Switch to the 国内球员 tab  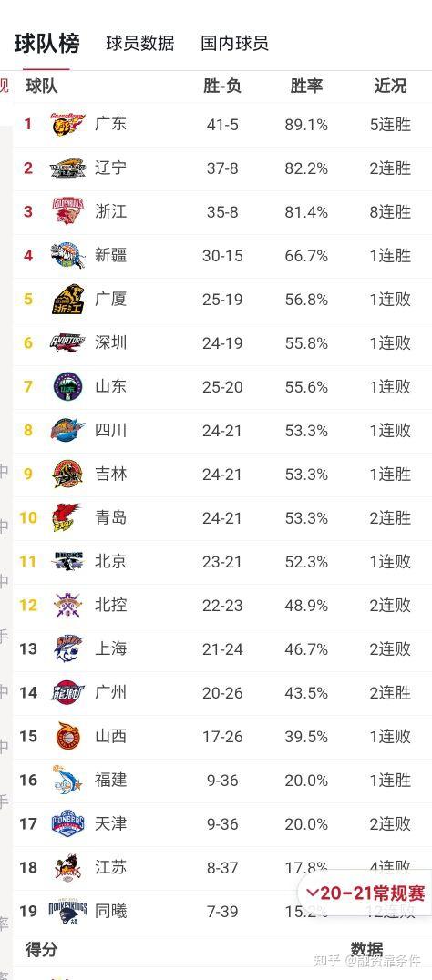point(234,43)
